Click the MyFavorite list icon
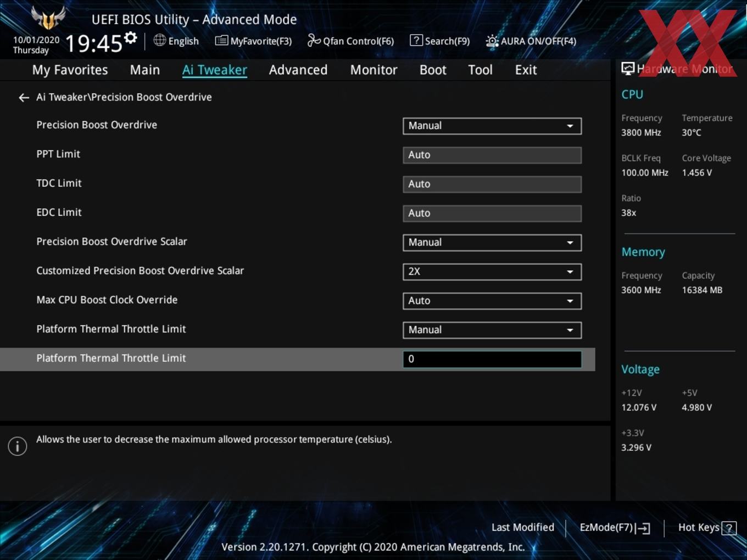The height and width of the screenshot is (560, 747). 221,41
